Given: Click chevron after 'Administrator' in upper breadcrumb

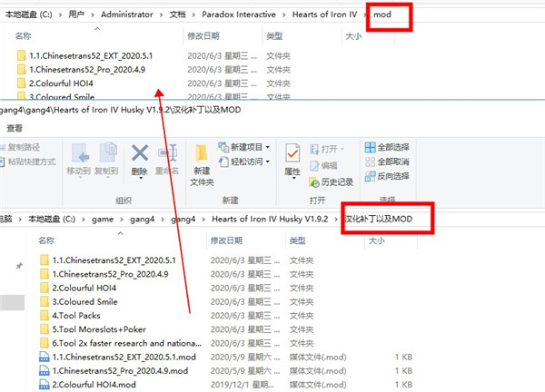Looking at the screenshot, I should (x=162, y=15).
